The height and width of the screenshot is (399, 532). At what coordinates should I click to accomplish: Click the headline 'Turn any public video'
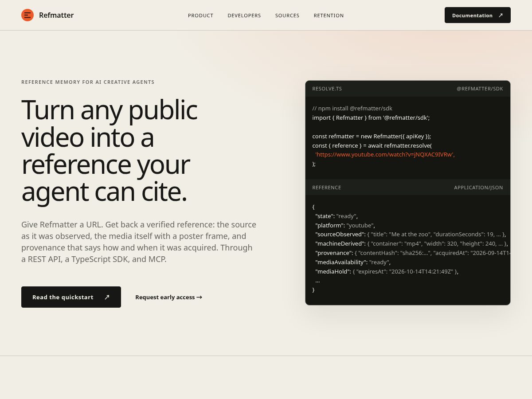pyautogui.click(x=109, y=150)
